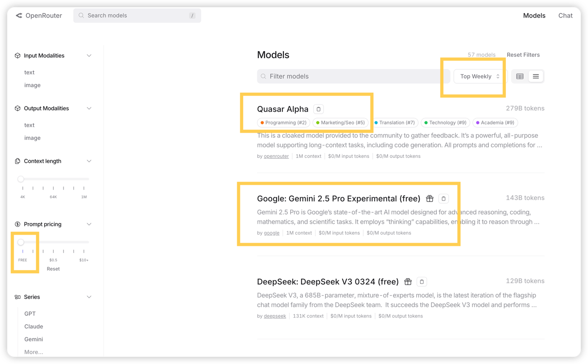Switch to the table view layout icon
588x364 pixels.
point(520,76)
